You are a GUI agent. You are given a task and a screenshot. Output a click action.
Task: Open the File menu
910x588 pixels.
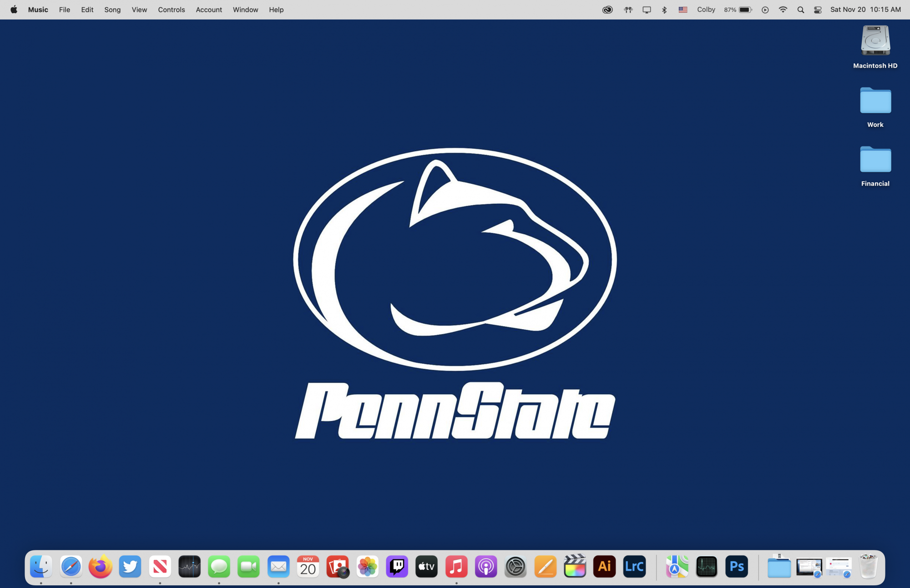tap(65, 10)
